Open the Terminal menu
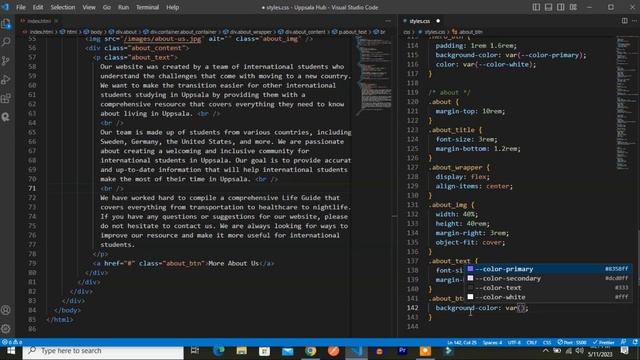The image size is (640, 360). point(147,7)
